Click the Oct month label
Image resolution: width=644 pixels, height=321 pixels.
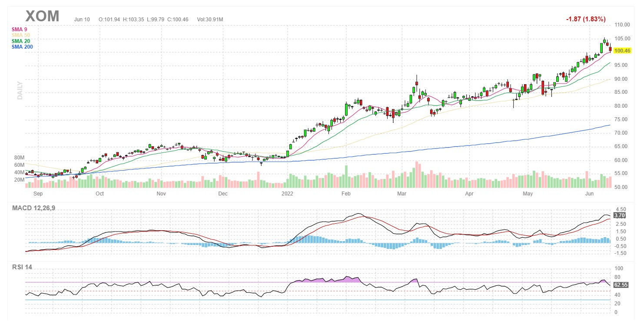click(100, 194)
